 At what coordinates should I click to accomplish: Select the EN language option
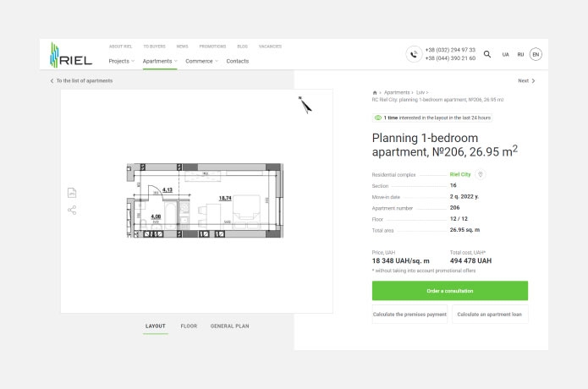click(x=536, y=54)
